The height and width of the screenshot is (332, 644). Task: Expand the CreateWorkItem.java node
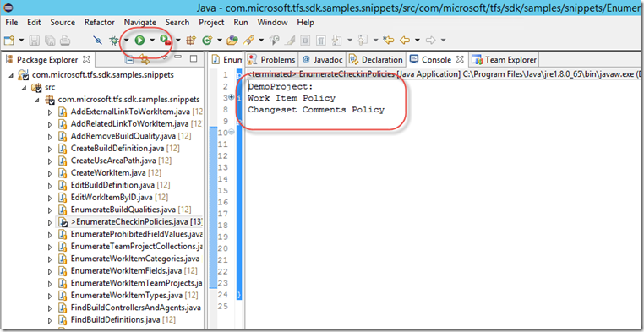51,173
